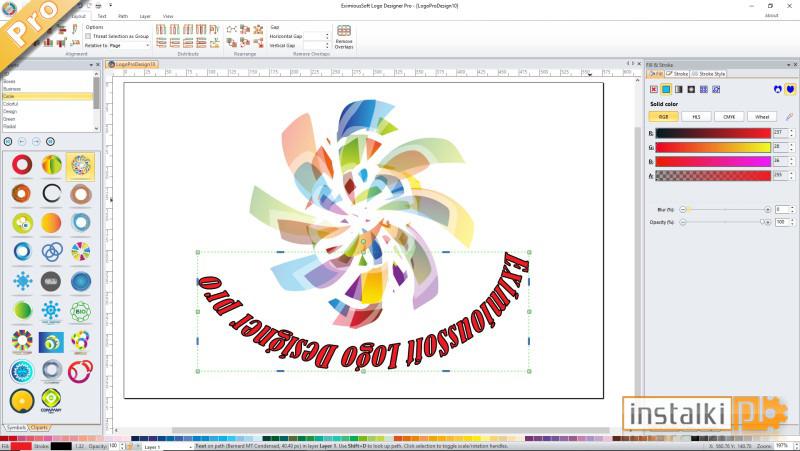Click the first distribute vertically icon
Viewport: 800px width, 451px height.
coord(161,42)
